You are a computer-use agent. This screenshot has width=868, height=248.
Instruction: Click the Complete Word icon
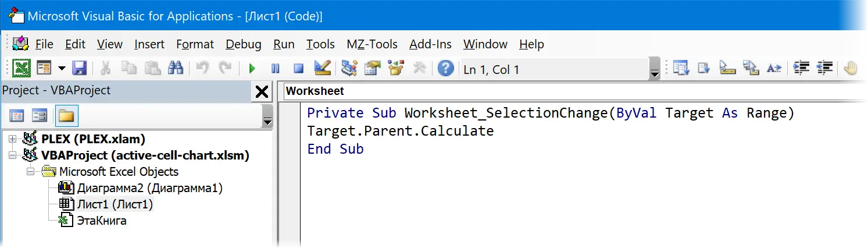[x=774, y=69]
